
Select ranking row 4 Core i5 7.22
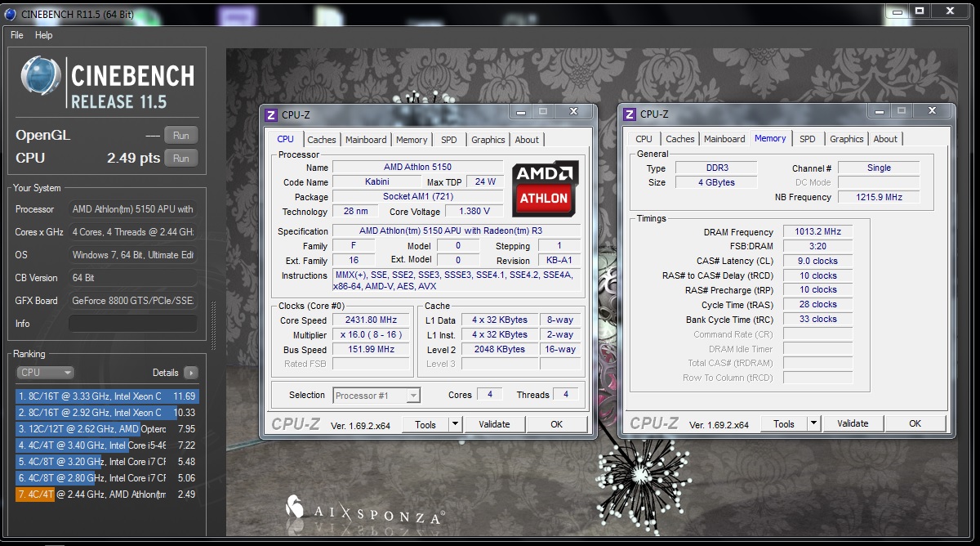click(107, 445)
